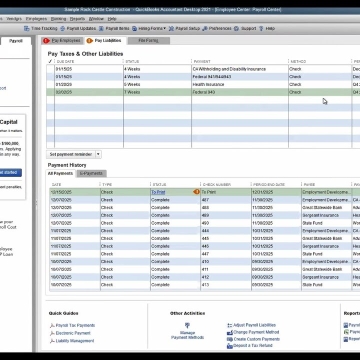
Task: Open the Help menu in the menu bar
Action: [x=112, y=19]
